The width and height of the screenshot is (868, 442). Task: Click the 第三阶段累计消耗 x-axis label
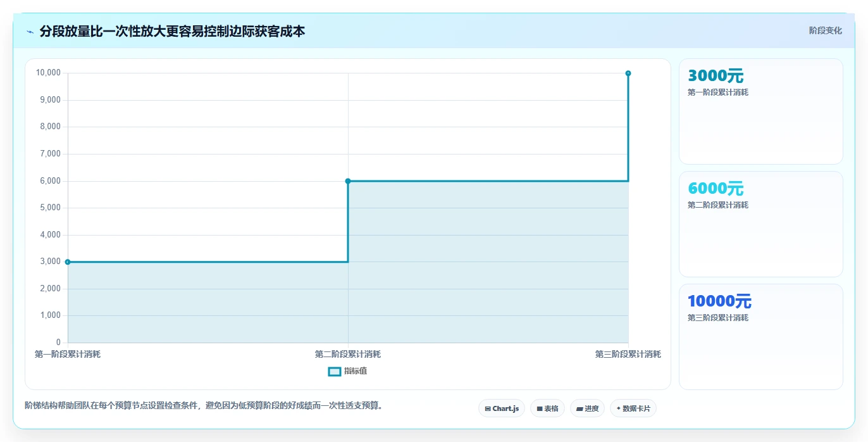click(x=628, y=354)
